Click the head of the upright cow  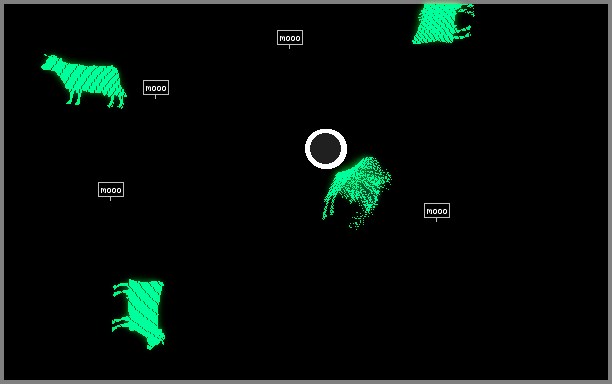(50, 63)
